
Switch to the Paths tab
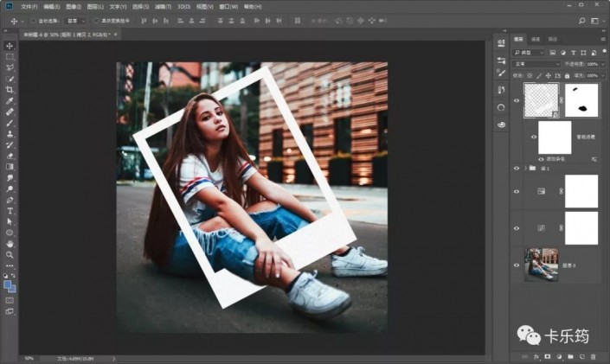[x=553, y=39]
